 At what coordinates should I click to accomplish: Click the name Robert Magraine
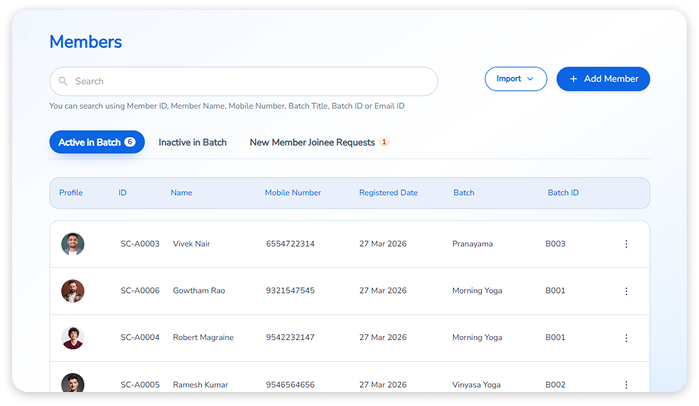pos(203,337)
